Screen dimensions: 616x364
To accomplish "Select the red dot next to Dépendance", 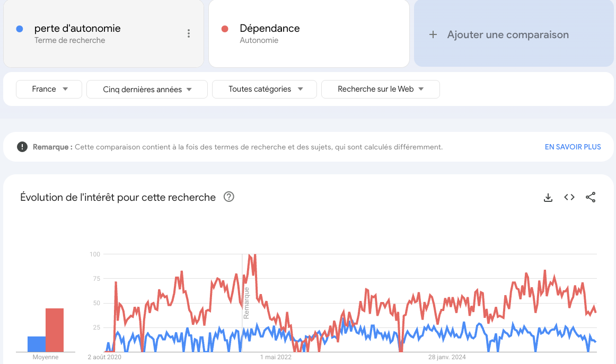I will pos(224,28).
